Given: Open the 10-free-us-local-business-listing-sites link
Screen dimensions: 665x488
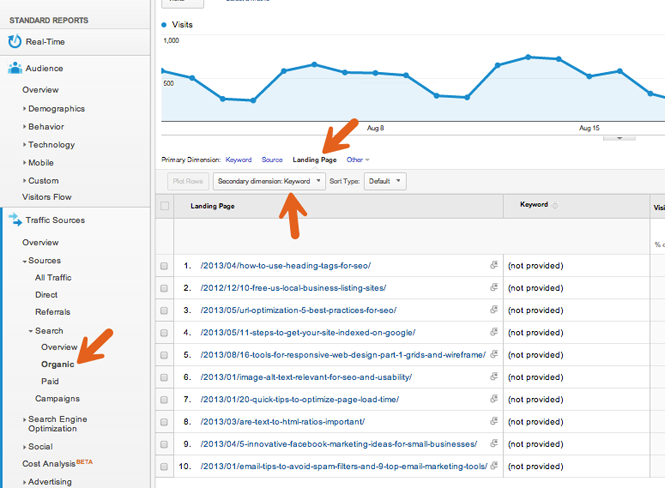Looking at the screenshot, I should 293,288.
